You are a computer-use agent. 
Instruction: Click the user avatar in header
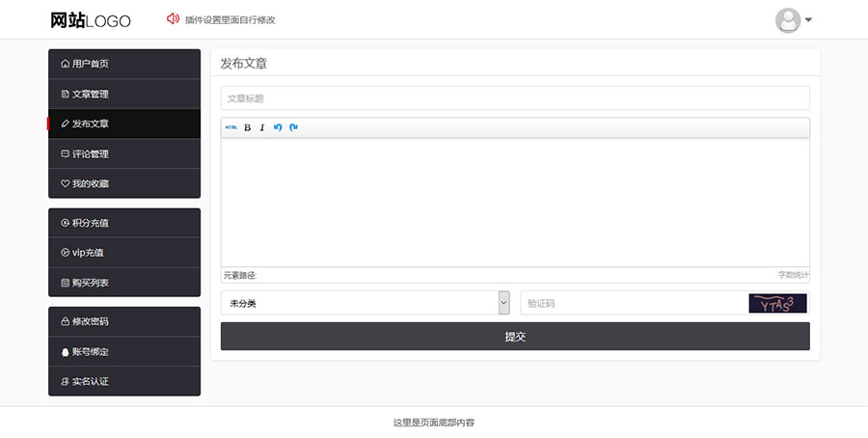point(788,20)
